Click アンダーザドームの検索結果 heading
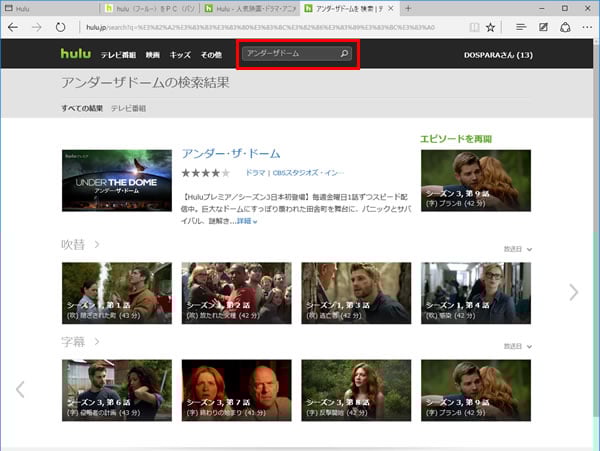The image size is (600, 451). point(145,83)
